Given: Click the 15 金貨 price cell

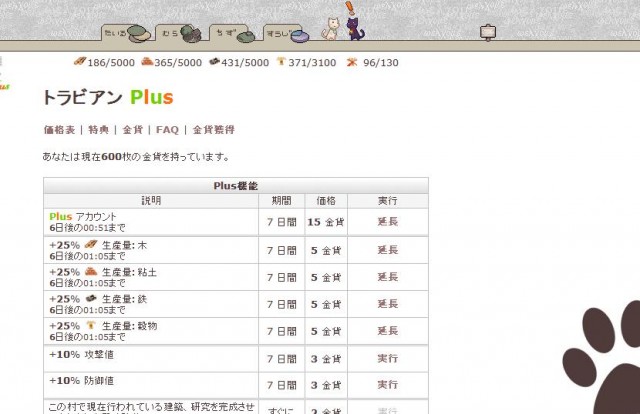Looking at the screenshot, I should click(x=326, y=222).
